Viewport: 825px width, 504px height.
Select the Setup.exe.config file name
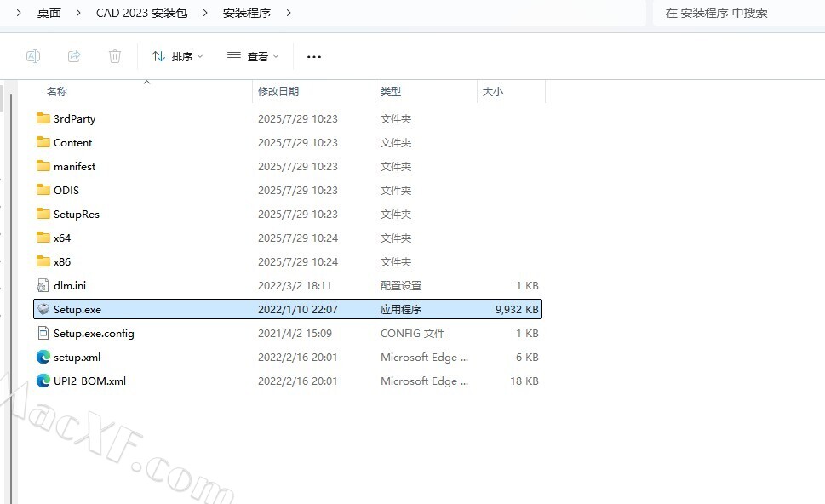click(x=94, y=334)
